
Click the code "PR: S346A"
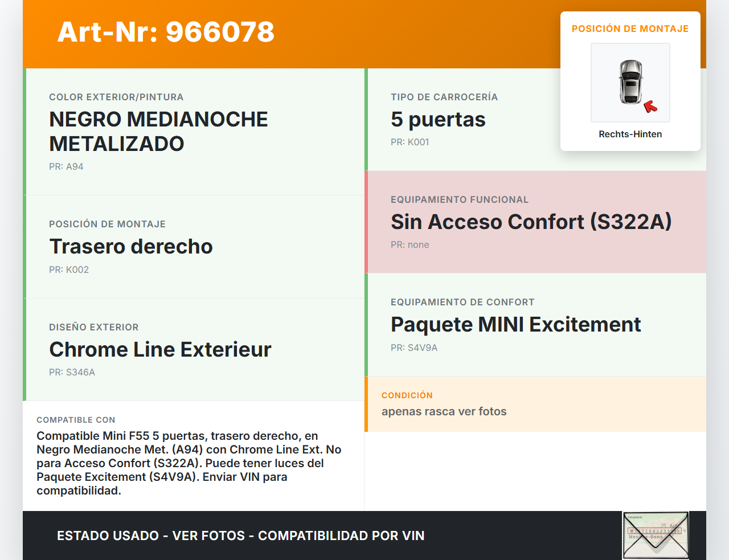point(72,372)
